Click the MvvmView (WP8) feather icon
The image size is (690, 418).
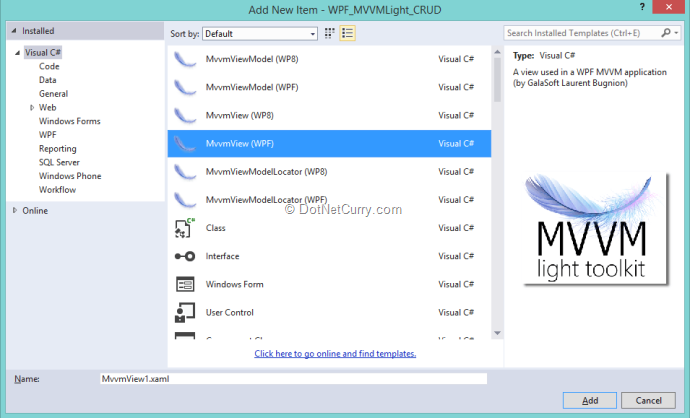click(185, 116)
